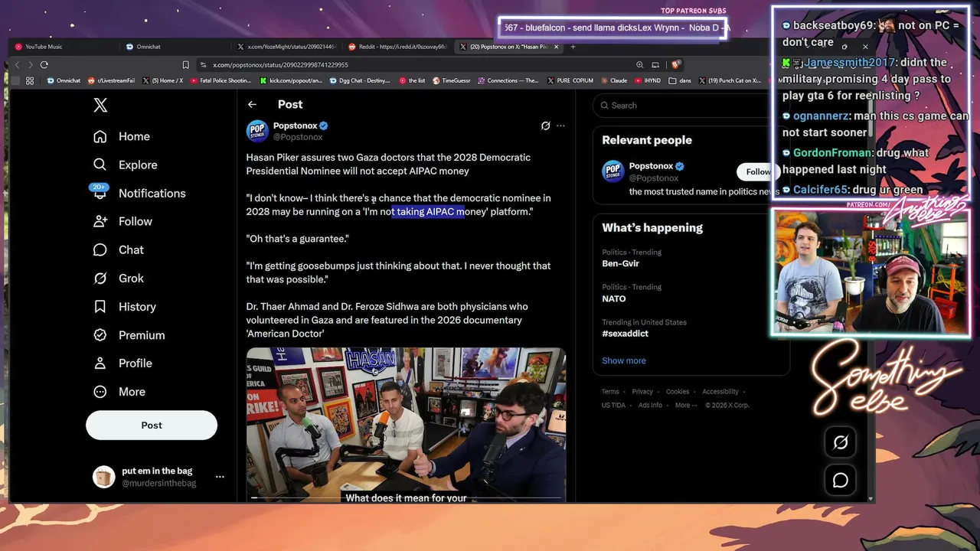The image size is (980, 551).
Task: Open the Follow page in the sidebar
Action: click(122, 221)
